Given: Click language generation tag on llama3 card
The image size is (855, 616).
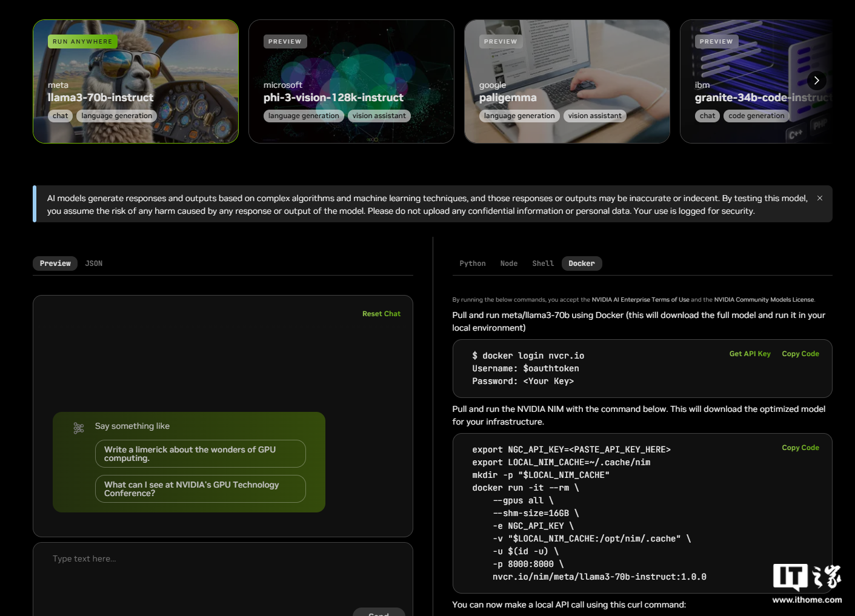Looking at the screenshot, I should point(117,116).
